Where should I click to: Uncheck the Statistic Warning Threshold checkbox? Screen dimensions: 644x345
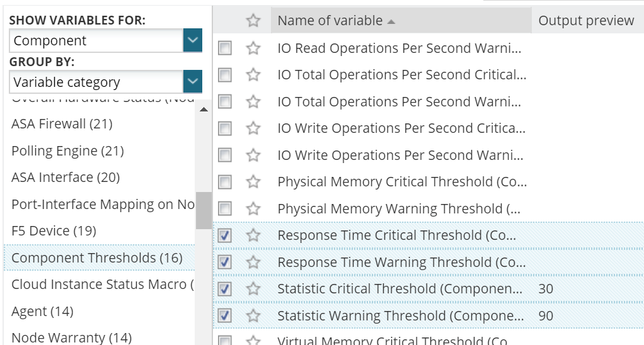[x=224, y=316]
